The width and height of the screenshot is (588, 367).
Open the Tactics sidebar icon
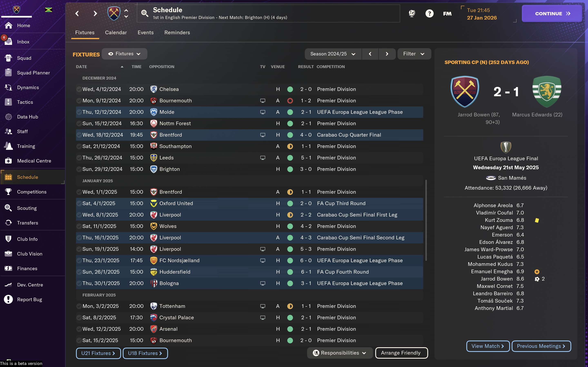[x=8, y=102]
